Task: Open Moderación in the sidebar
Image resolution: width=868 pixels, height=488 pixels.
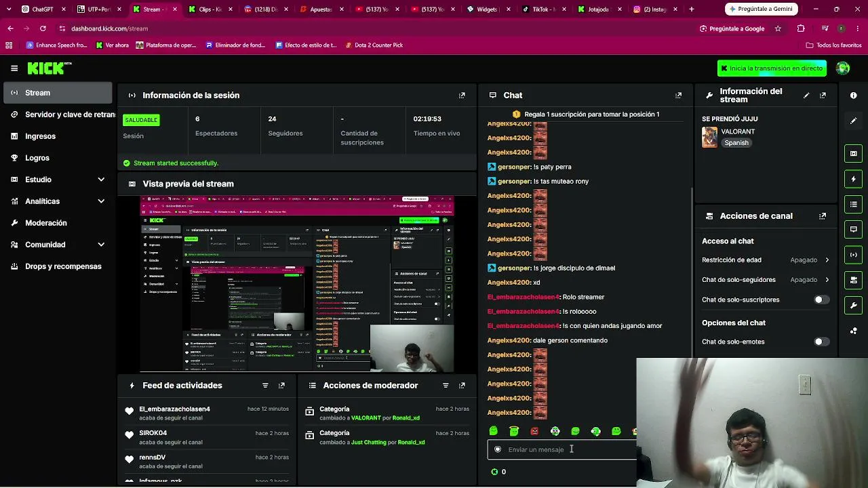Action: coord(58,223)
